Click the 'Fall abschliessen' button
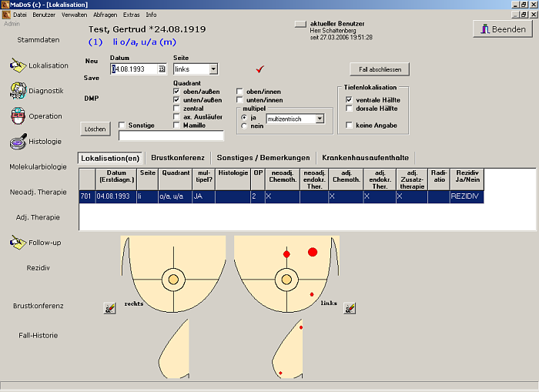The image size is (539, 392). [x=380, y=69]
